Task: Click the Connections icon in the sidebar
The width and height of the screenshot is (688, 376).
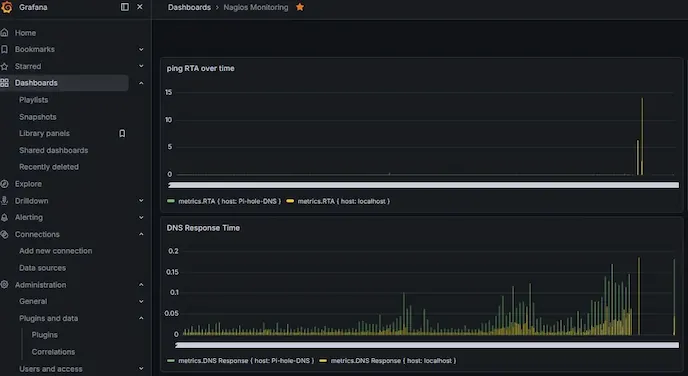Action: pos(4,234)
